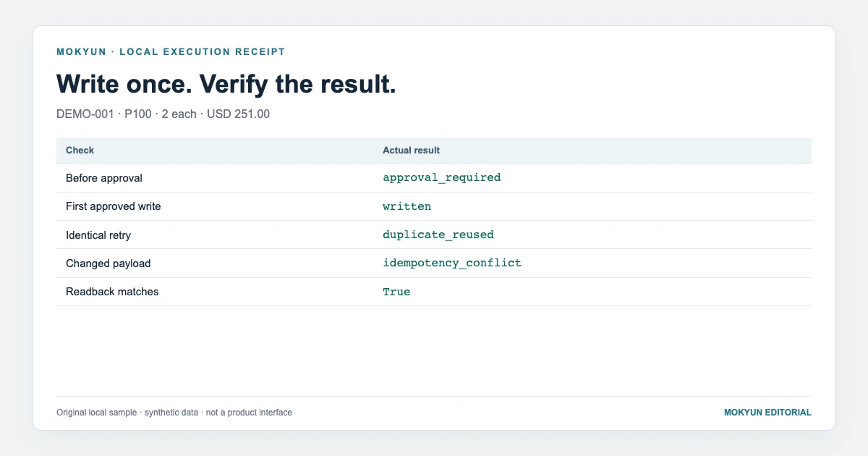Click the 'approval_required' result value

pyautogui.click(x=442, y=177)
